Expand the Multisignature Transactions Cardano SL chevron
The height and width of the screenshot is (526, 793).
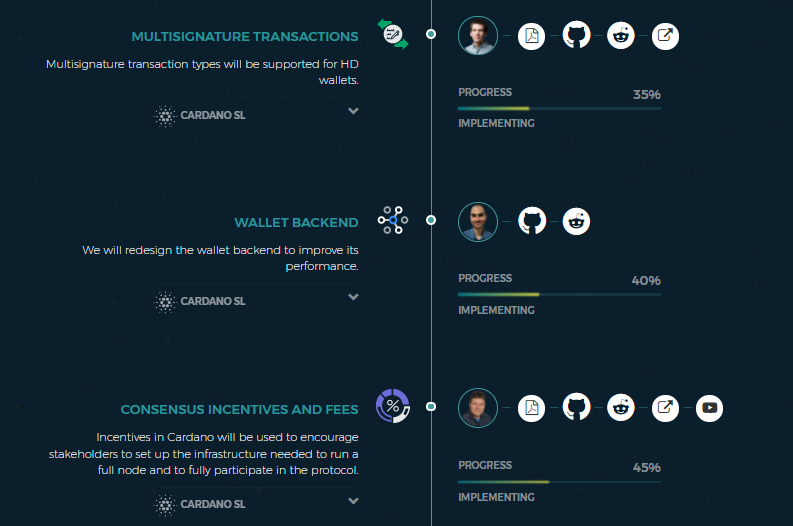tap(353, 111)
